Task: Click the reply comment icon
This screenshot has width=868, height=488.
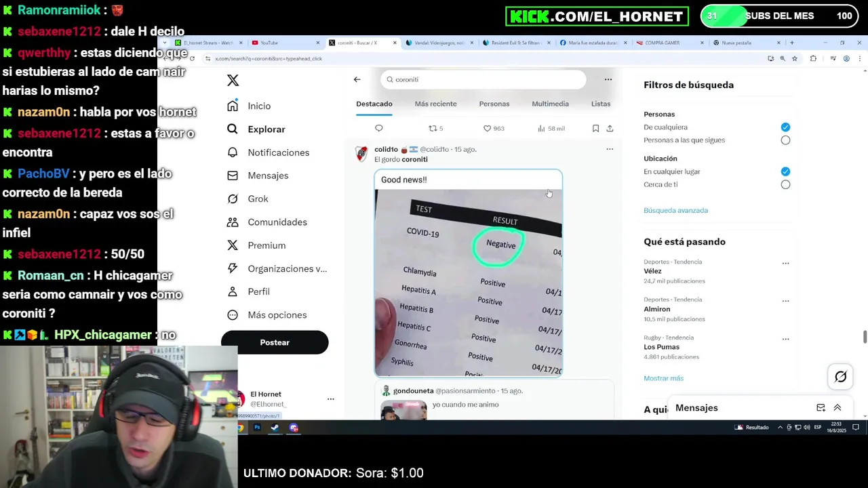Action: click(379, 128)
